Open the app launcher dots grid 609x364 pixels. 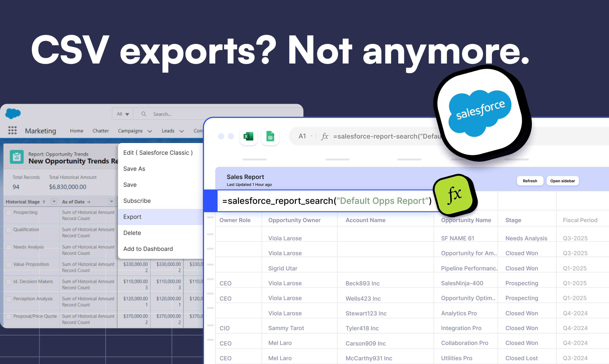coord(12,130)
